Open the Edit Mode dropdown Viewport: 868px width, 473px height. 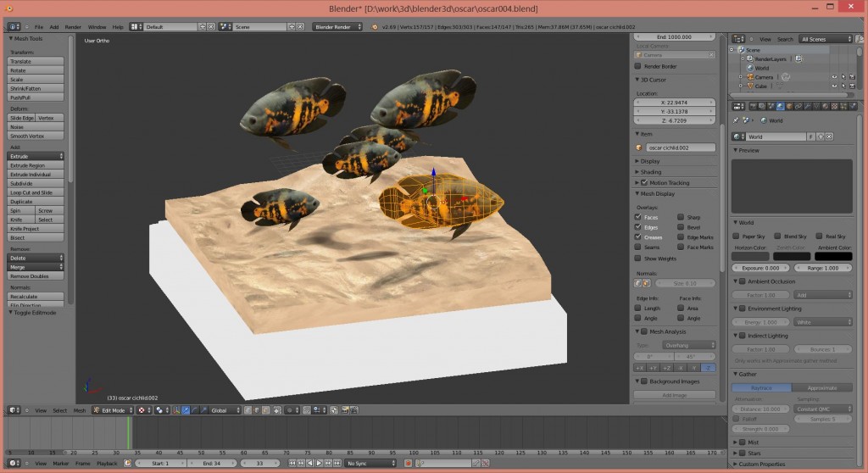[x=113, y=410]
